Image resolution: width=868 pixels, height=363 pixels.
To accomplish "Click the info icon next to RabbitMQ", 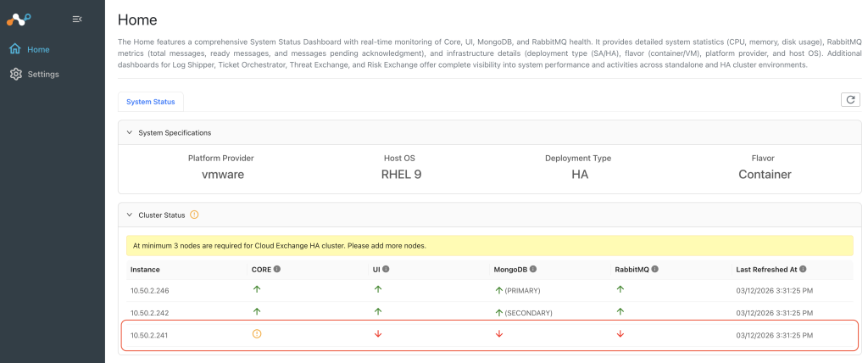I will coord(655,269).
